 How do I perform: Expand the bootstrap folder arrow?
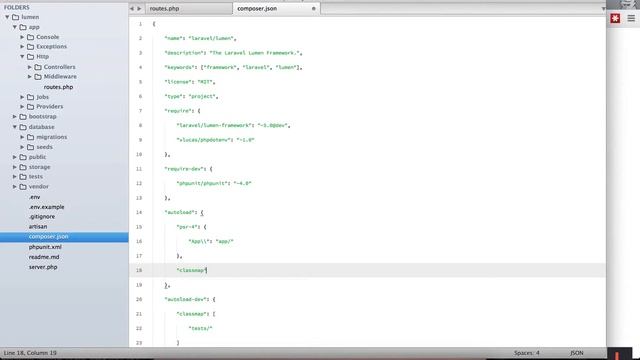pos(15,116)
